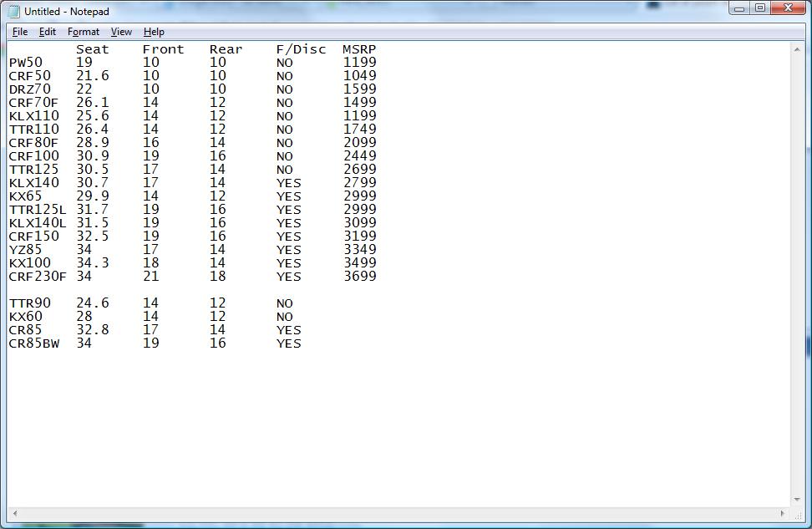Click the 'Rear' column header text

coord(226,49)
